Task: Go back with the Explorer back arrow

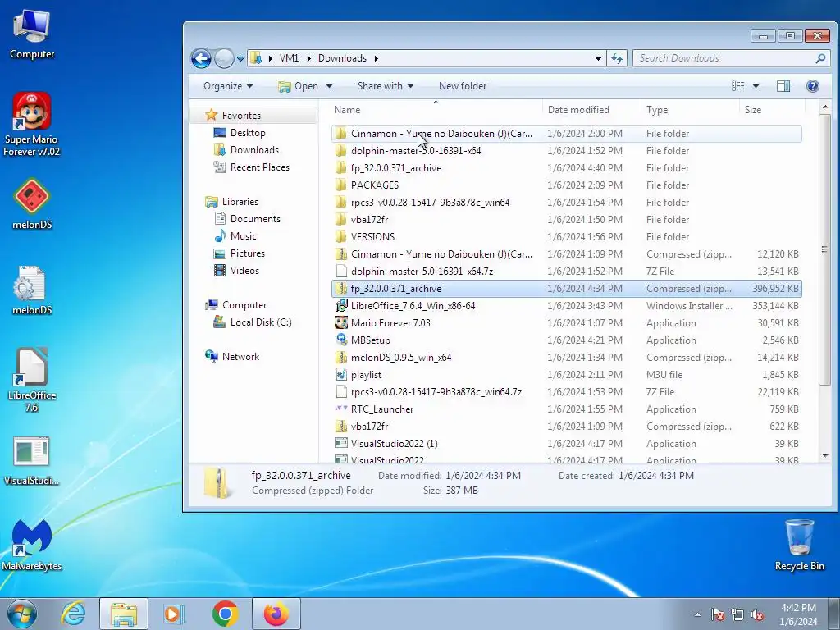Action: [202, 58]
